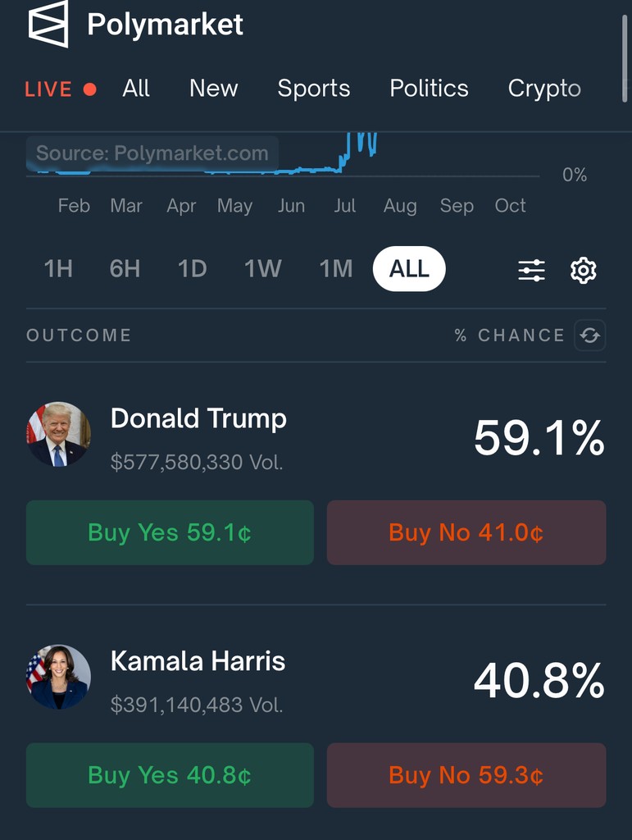The height and width of the screenshot is (840, 632).
Task: Go to the Crypto category tab
Action: (544, 89)
